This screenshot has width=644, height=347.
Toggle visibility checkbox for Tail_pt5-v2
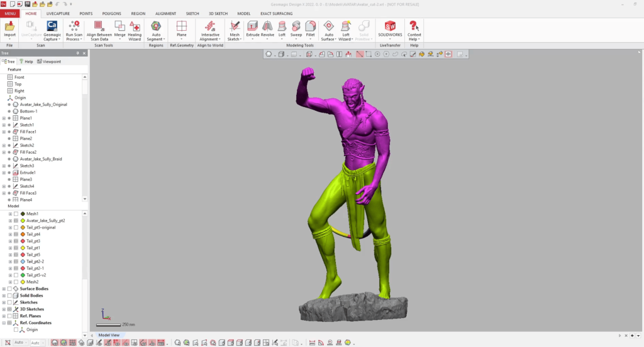[x=16, y=275]
